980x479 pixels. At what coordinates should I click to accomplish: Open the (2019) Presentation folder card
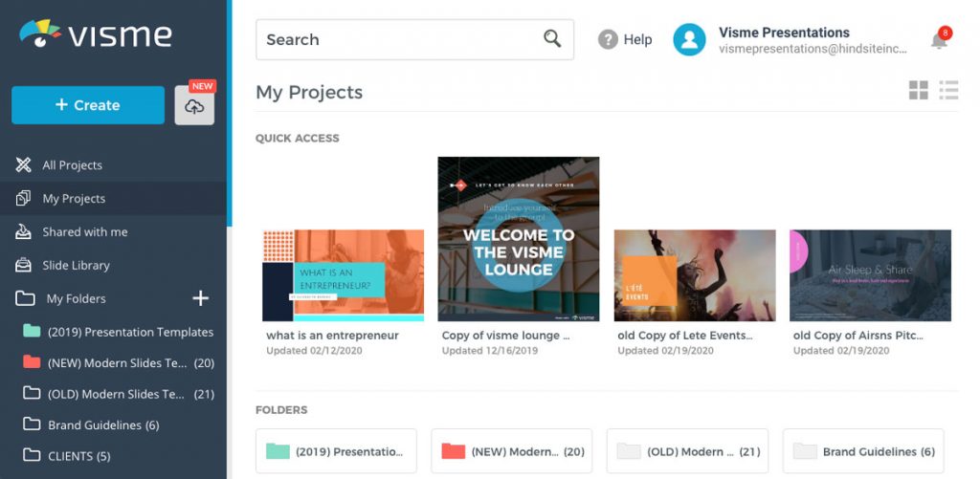coord(336,451)
